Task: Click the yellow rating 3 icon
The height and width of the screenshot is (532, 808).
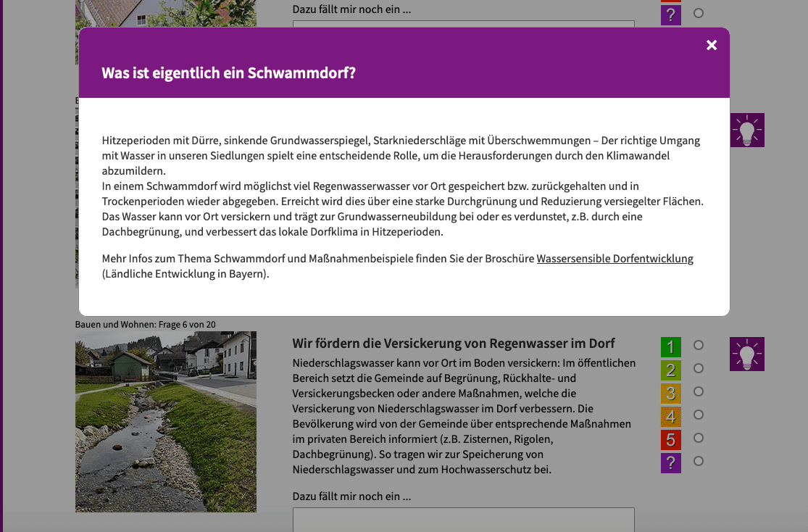Action: point(670,394)
